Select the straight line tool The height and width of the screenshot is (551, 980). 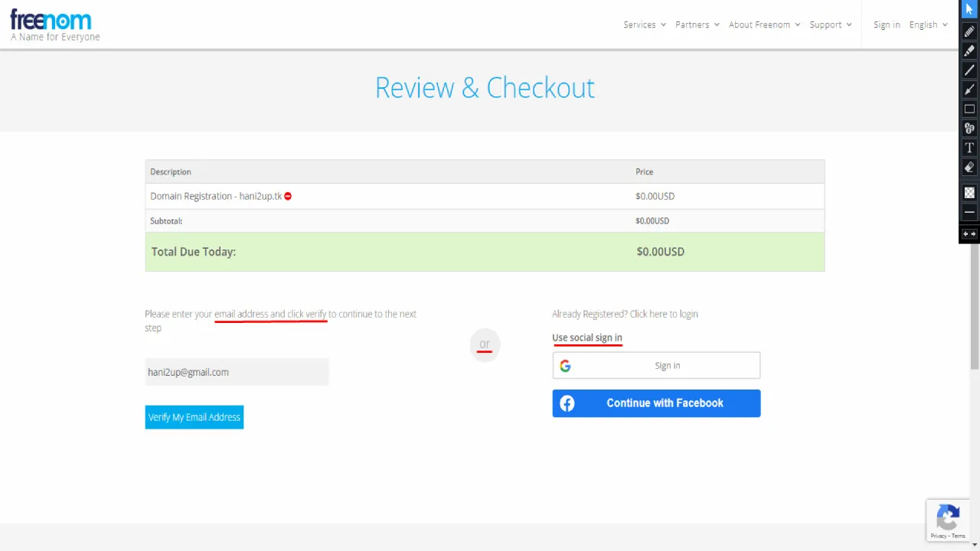pos(969,70)
